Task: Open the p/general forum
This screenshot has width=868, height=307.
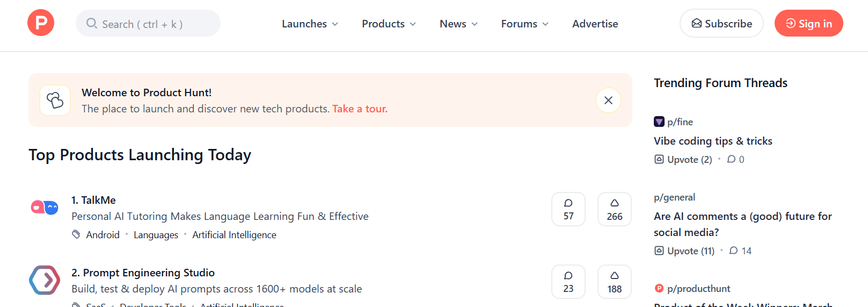Action: pos(674,197)
